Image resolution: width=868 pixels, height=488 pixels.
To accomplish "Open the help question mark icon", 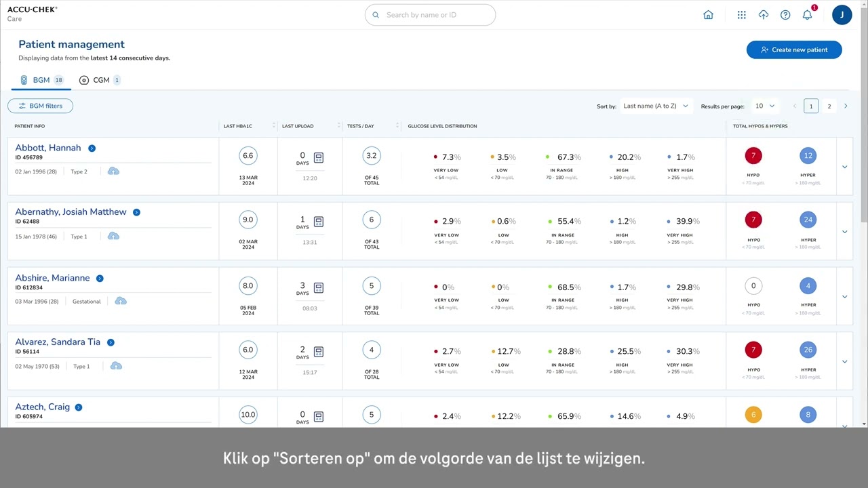I will [x=785, y=15].
